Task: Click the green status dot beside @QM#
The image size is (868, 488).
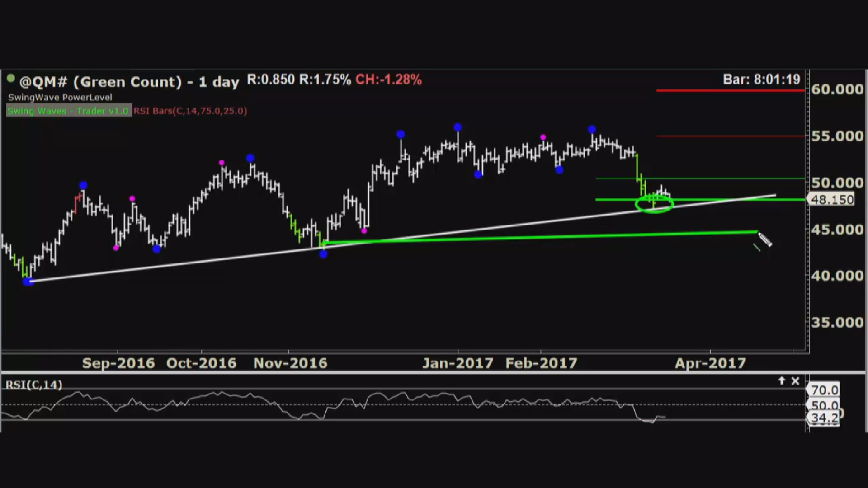Action: (11, 79)
